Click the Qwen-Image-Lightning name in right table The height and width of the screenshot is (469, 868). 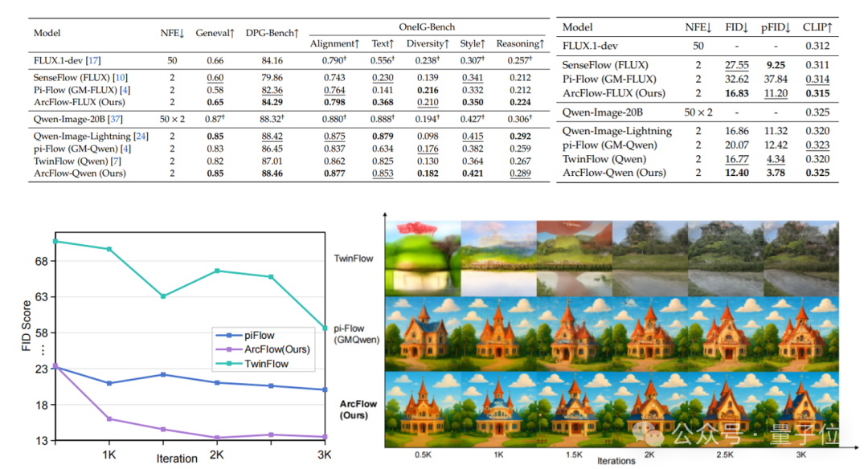[617, 131]
